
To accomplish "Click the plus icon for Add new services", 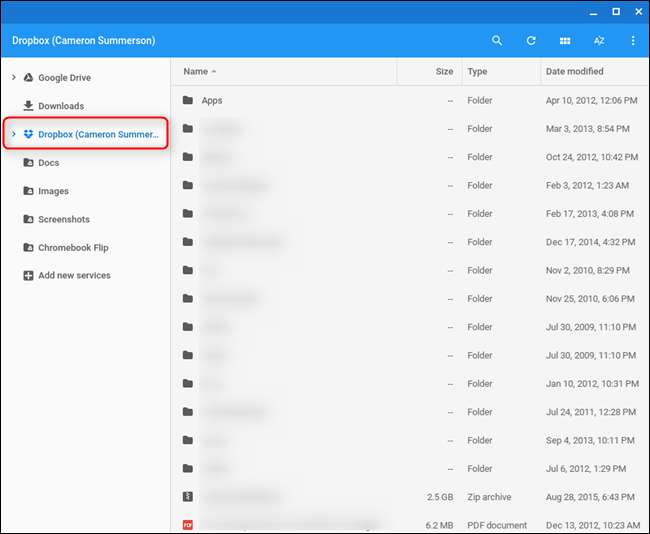I will [x=29, y=276].
